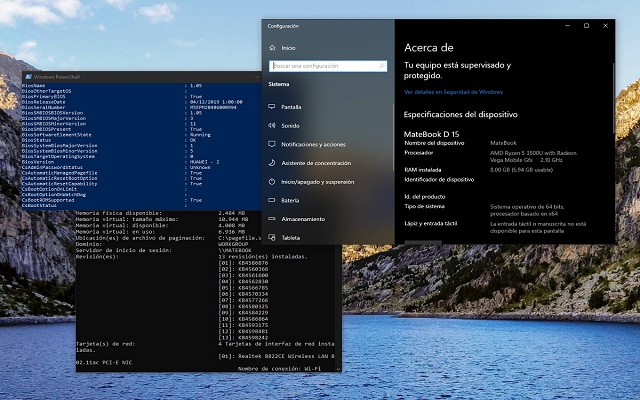The image size is (640, 400).
Task: Click 'Running' value in PowerShell output
Action: tap(200, 135)
